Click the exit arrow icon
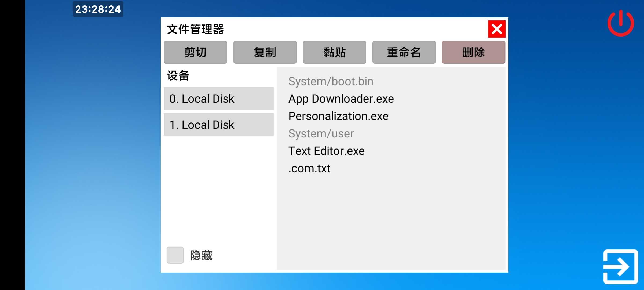 point(620,267)
